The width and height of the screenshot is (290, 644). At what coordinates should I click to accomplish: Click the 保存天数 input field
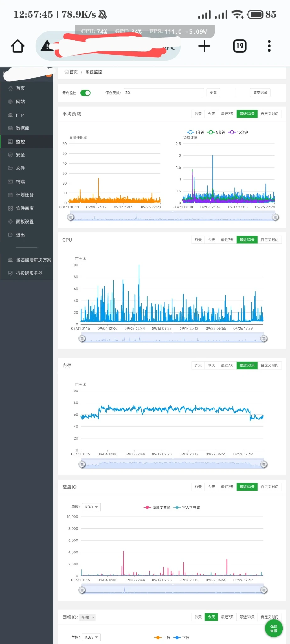[164, 93]
